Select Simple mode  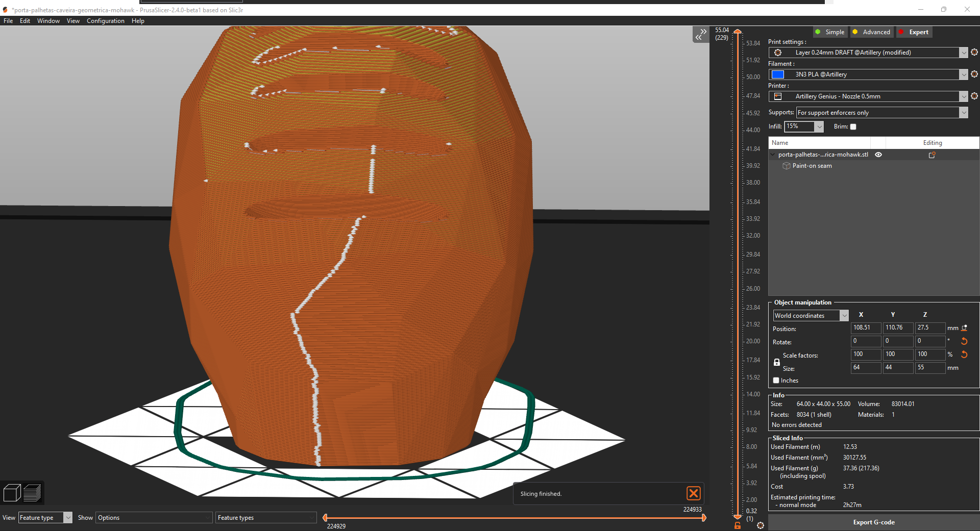pyautogui.click(x=829, y=32)
